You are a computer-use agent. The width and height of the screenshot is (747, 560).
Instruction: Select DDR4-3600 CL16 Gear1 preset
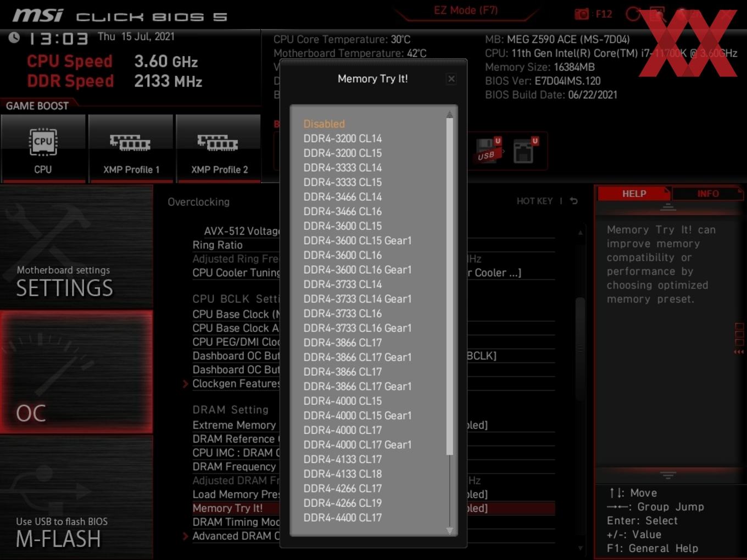pyautogui.click(x=358, y=270)
